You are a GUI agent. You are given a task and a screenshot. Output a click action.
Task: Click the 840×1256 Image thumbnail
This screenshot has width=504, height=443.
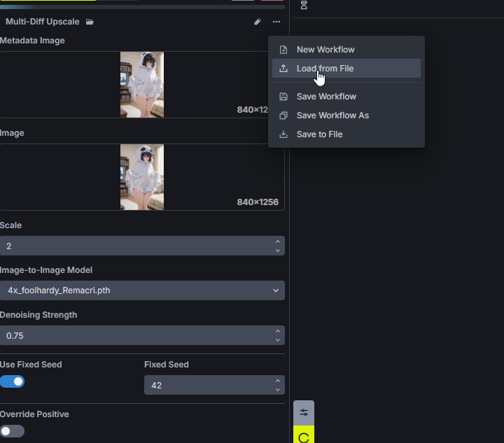pos(142,176)
